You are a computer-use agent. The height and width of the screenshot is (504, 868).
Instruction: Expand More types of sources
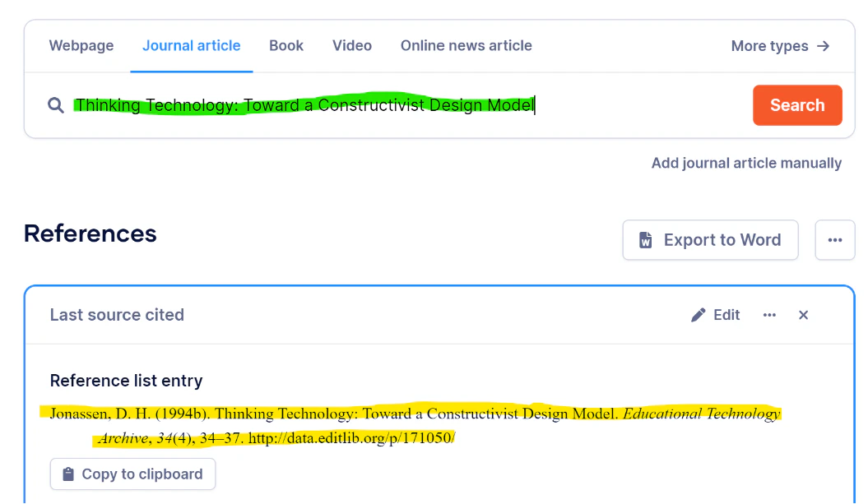pyautogui.click(x=781, y=46)
